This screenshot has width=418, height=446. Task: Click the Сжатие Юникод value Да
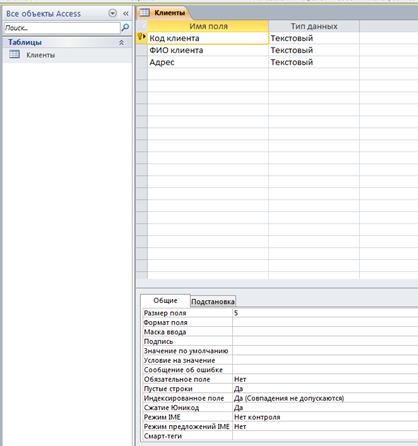coord(325,408)
